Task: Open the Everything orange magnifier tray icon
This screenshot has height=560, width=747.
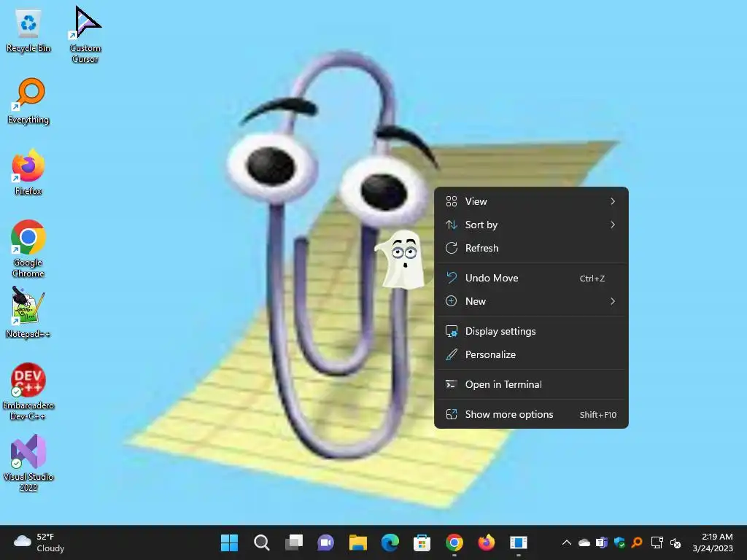Action: [x=637, y=542]
